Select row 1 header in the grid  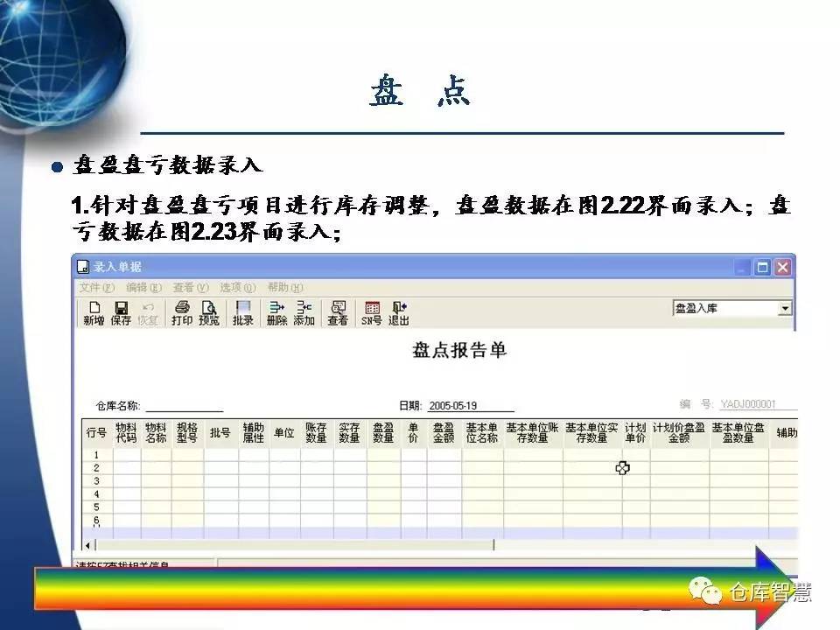[96, 455]
